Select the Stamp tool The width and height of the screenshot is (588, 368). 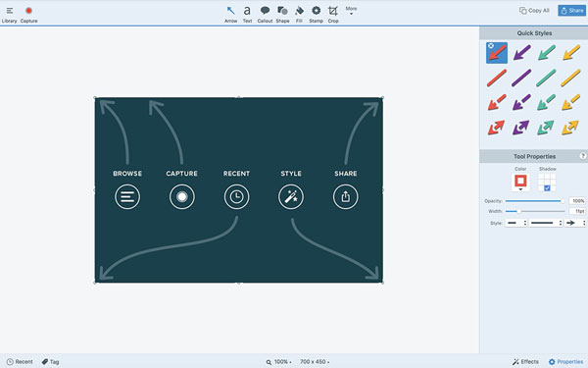tap(317, 15)
